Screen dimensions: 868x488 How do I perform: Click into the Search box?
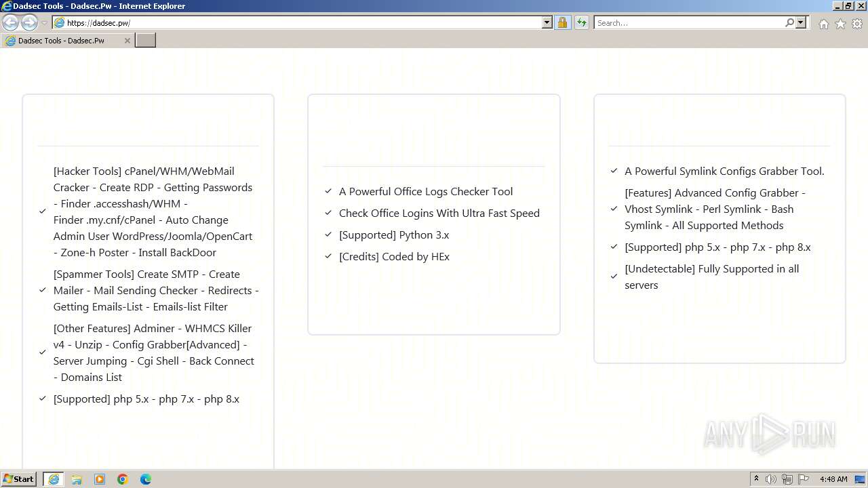pyautogui.click(x=688, y=22)
